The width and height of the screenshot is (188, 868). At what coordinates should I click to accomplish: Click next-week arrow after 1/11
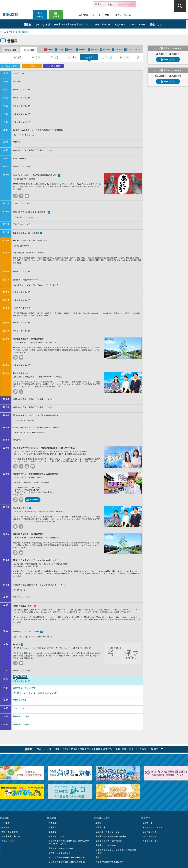pyautogui.click(x=138, y=58)
